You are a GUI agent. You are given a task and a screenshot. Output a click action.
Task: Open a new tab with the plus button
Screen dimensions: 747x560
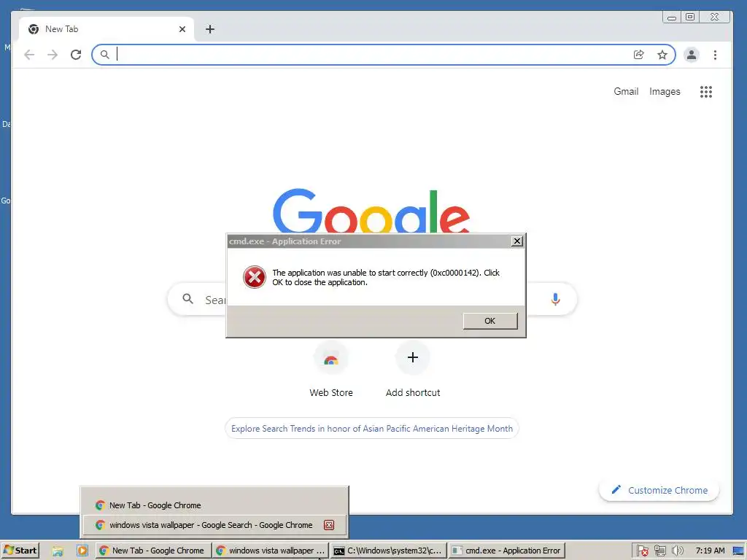(x=210, y=29)
